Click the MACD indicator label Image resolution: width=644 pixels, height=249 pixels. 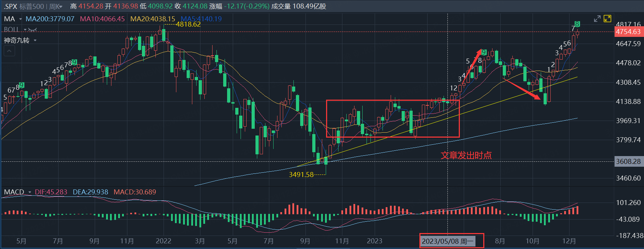pyautogui.click(x=14, y=192)
